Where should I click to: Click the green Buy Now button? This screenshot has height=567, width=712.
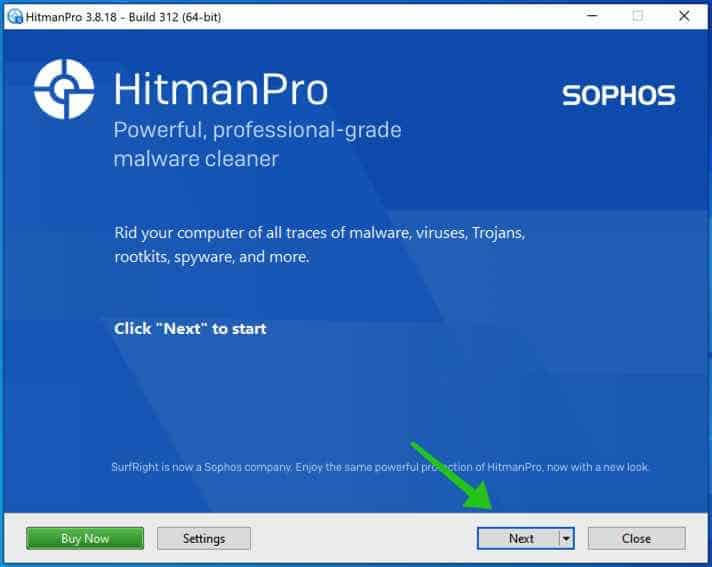point(85,538)
